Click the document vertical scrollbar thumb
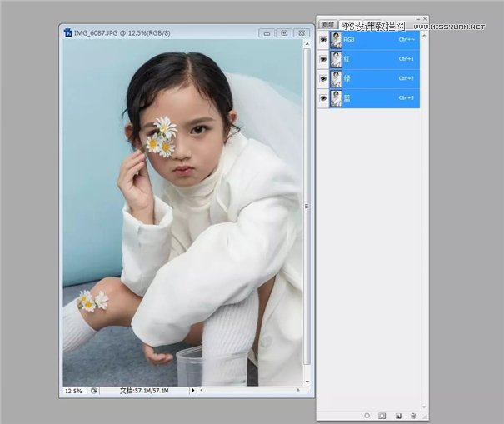Screen dimensions: 504x424 (307, 207)
